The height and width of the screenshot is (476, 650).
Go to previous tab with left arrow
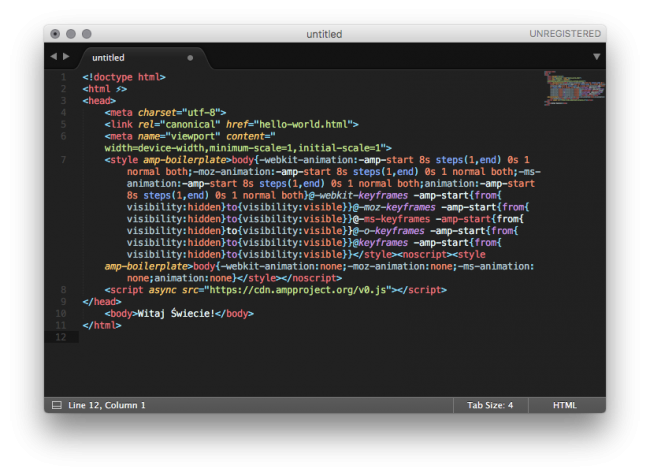pos(53,56)
